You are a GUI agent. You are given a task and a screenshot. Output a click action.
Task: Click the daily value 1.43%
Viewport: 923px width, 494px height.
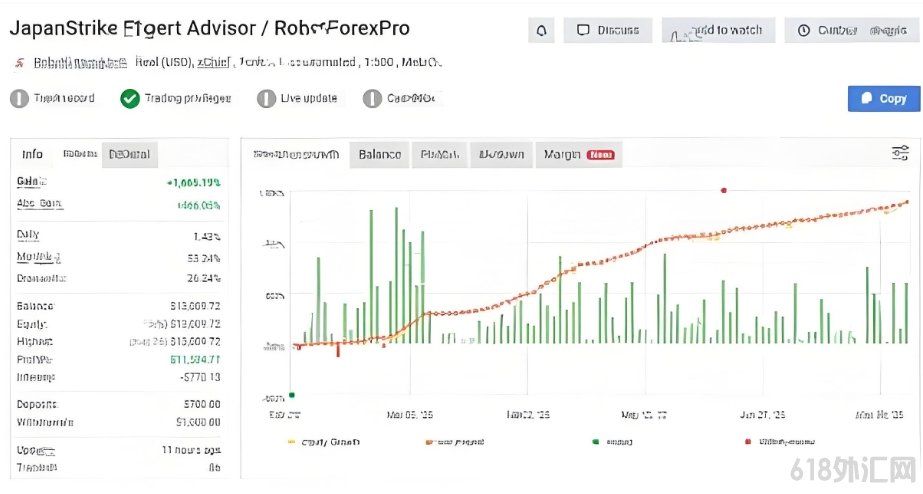coord(207,237)
